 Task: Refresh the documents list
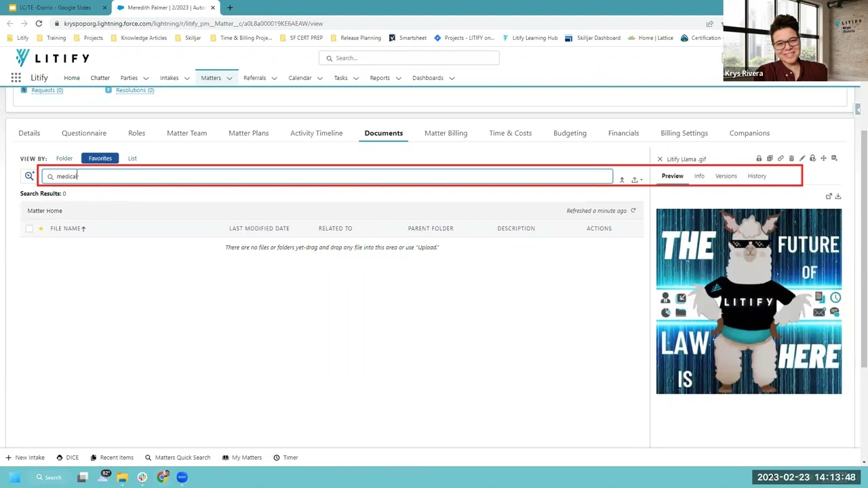pos(633,211)
